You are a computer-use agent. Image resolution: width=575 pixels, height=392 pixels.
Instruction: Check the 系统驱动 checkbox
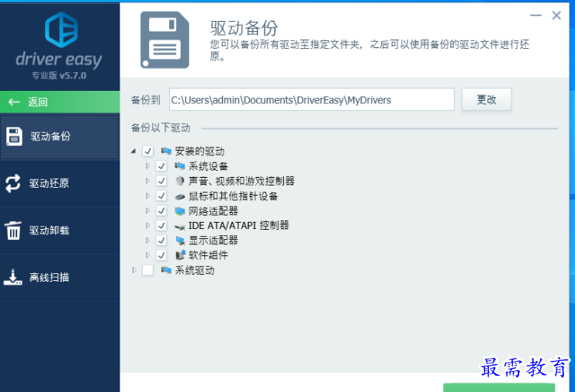coord(147,270)
